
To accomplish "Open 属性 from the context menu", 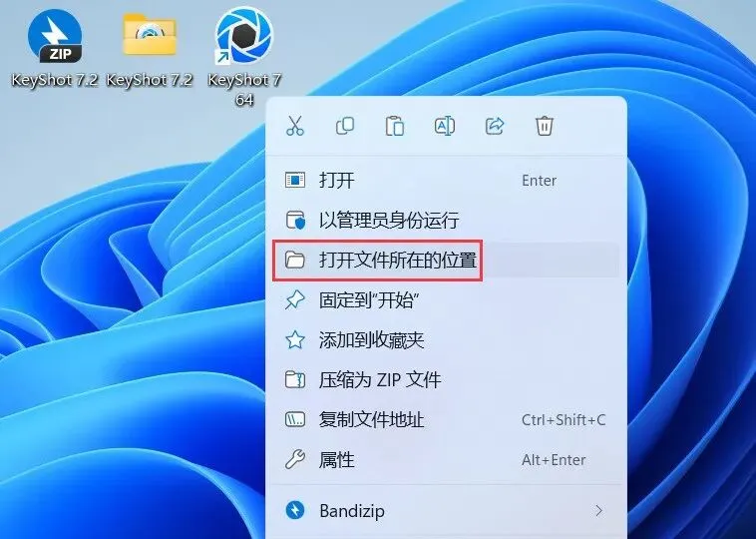I will [447, 460].
